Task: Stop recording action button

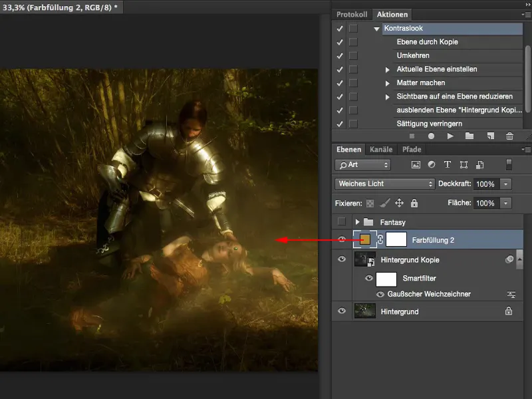Action: click(412, 136)
